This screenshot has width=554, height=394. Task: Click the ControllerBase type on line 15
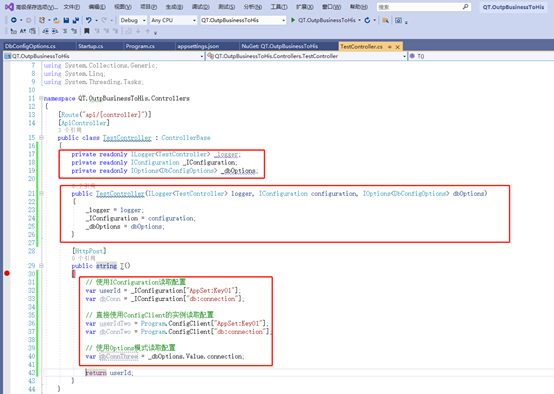186,137
